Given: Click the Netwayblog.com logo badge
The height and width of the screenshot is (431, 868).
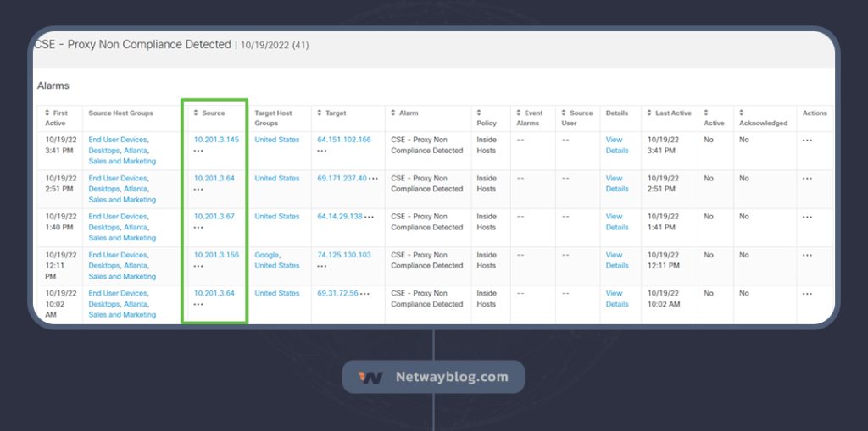Looking at the screenshot, I should coord(433,377).
